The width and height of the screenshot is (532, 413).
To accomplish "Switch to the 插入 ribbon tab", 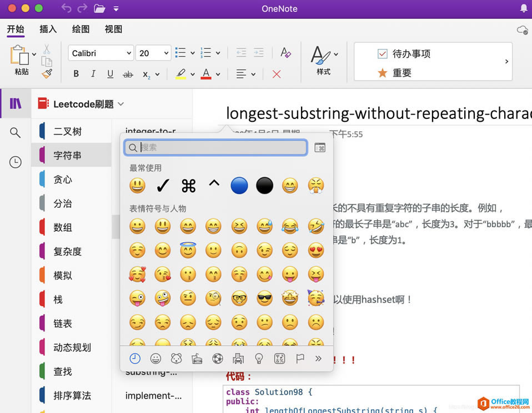I will click(x=48, y=29).
